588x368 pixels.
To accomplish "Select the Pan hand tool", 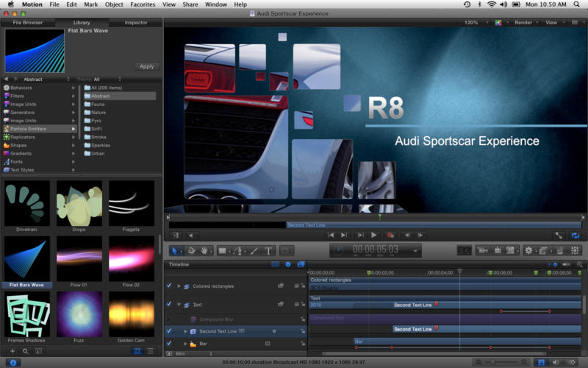I will (204, 251).
